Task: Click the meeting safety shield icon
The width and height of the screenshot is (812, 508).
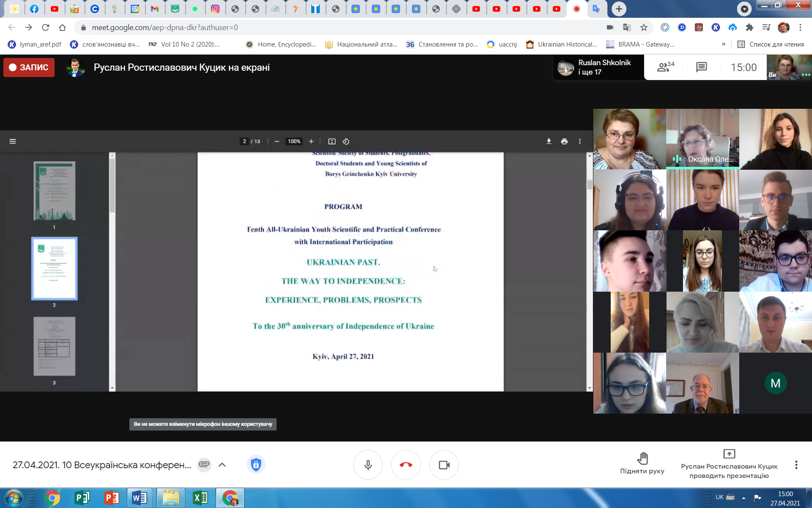Action: click(255, 465)
